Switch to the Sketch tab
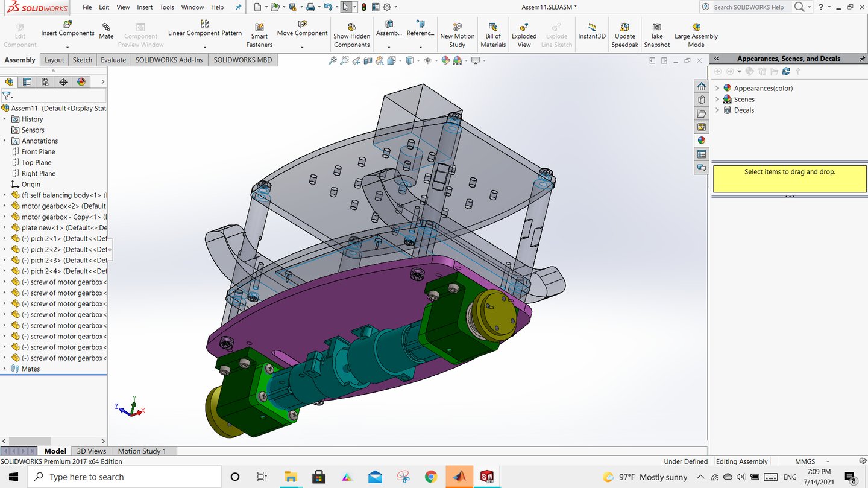Image resolution: width=868 pixels, height=488 pixels. [x=83, y=60]
